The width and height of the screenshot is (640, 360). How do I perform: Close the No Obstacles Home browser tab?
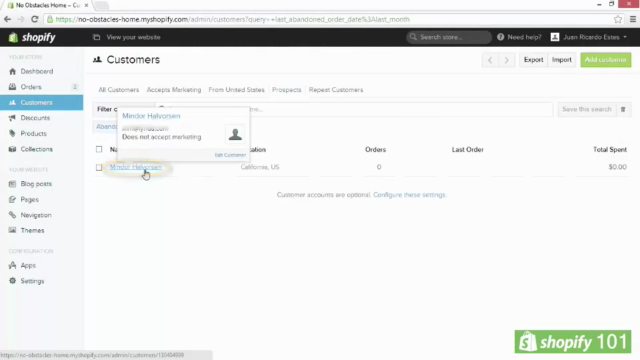pos(87,5)
